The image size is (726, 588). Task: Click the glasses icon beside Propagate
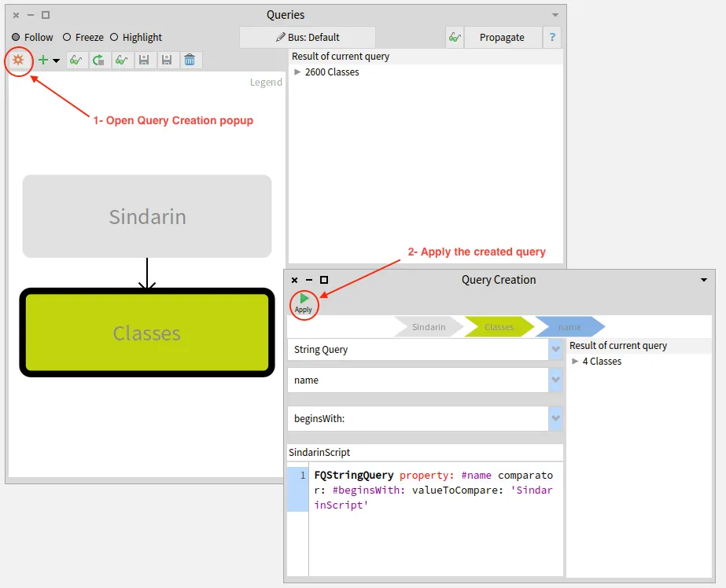click(x=454, y=37)
